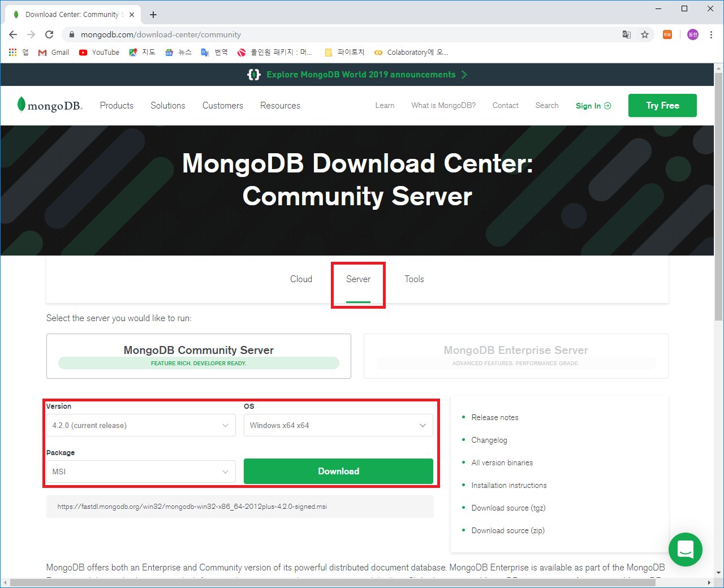Click the Search link in header
This screenshot has width=724, height=588.
click(x=547, y=105)
